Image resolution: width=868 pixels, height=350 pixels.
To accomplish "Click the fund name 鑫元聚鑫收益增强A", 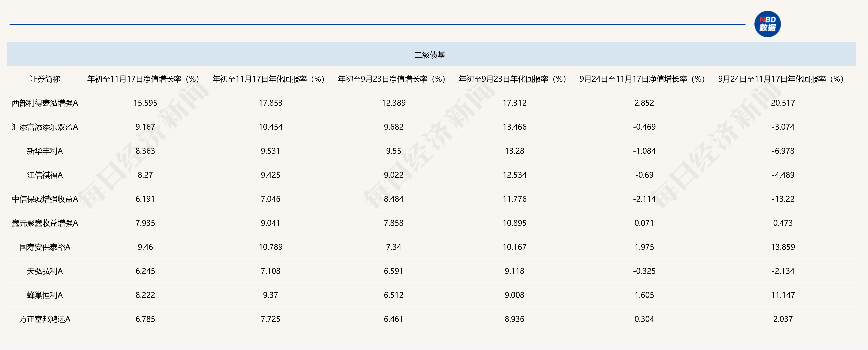I will (45, 223).
